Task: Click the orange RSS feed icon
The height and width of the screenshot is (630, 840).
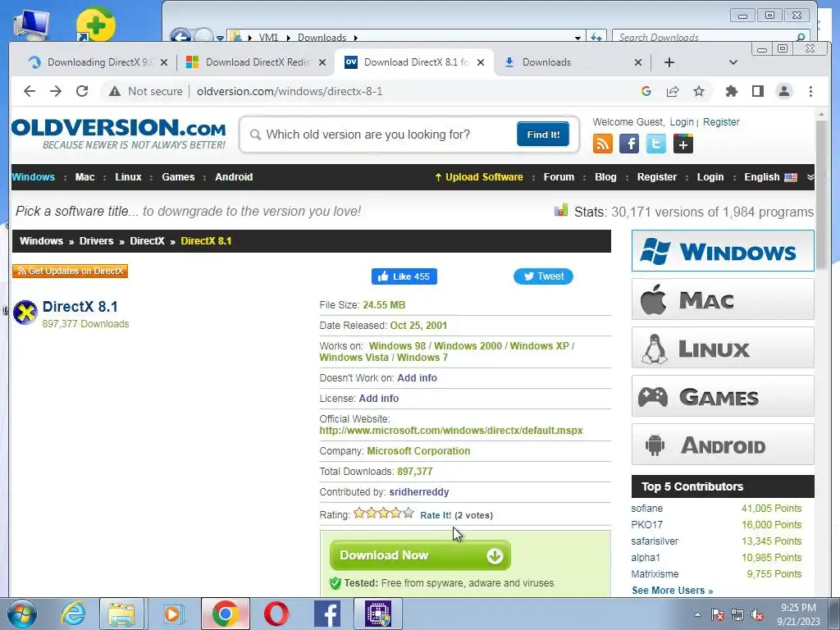Action: (603, 144)
